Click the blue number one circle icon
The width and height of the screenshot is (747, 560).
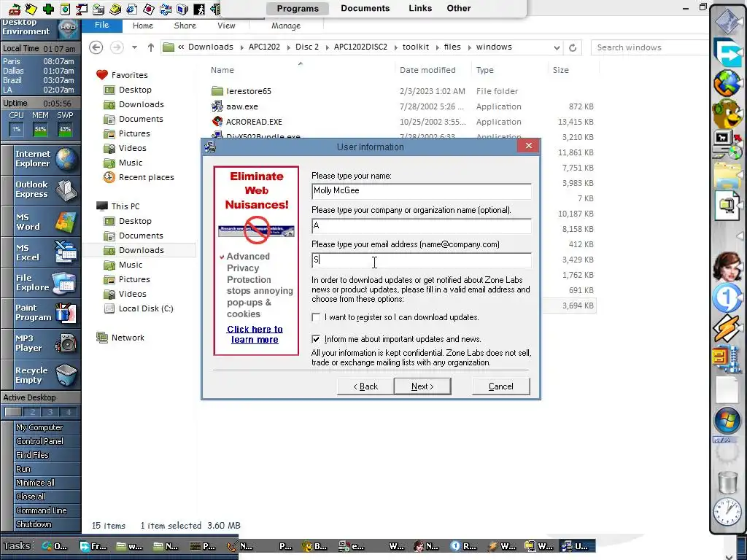(727, 298)
